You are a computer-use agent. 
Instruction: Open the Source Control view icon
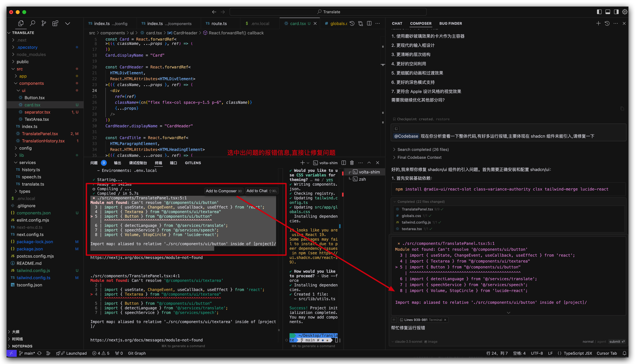point(44,23)
